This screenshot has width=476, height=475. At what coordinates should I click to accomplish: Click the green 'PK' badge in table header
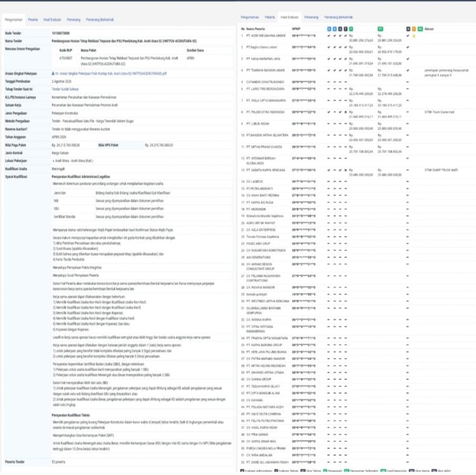click(x=420, y=29)
